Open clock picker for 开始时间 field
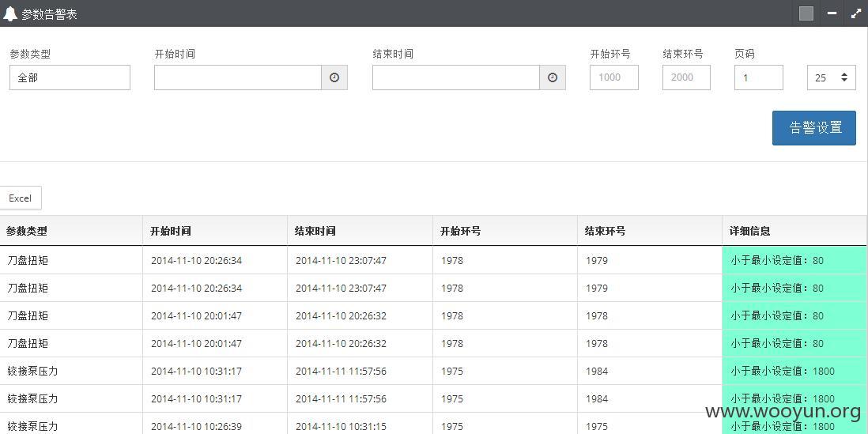The height and width of the screenshot is (434, 868). click(x=334, y=77)
